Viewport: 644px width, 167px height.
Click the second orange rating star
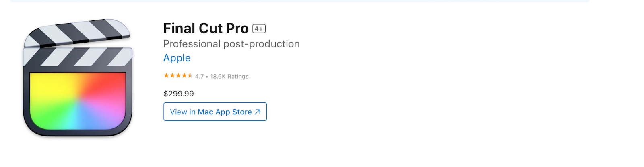172,75
